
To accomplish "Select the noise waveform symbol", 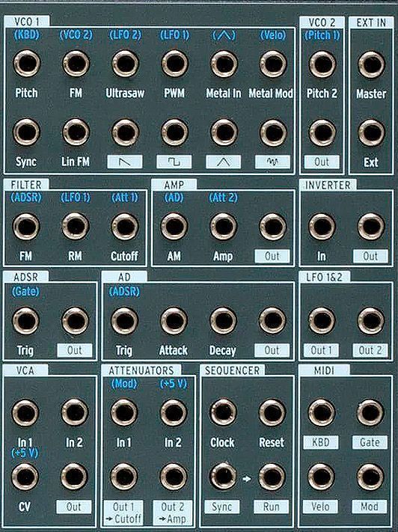I will (272, 162).
